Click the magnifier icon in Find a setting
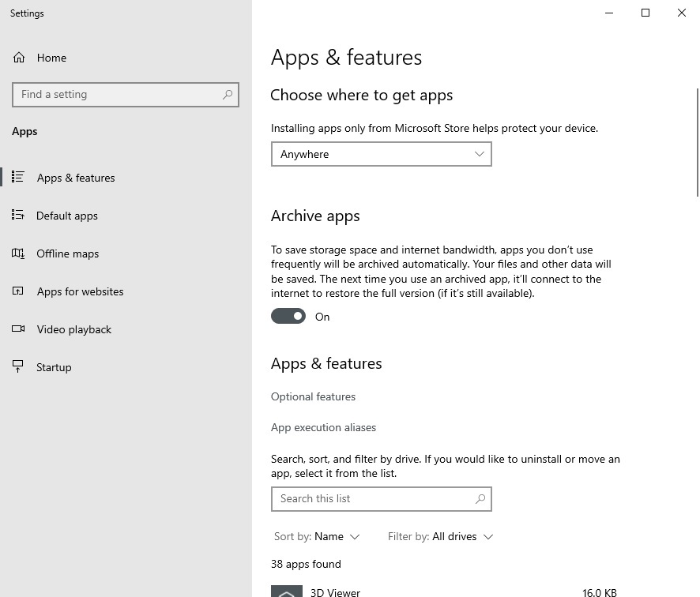Image resolution: width=700 pixels, height=597 pixels. [227, 94]
